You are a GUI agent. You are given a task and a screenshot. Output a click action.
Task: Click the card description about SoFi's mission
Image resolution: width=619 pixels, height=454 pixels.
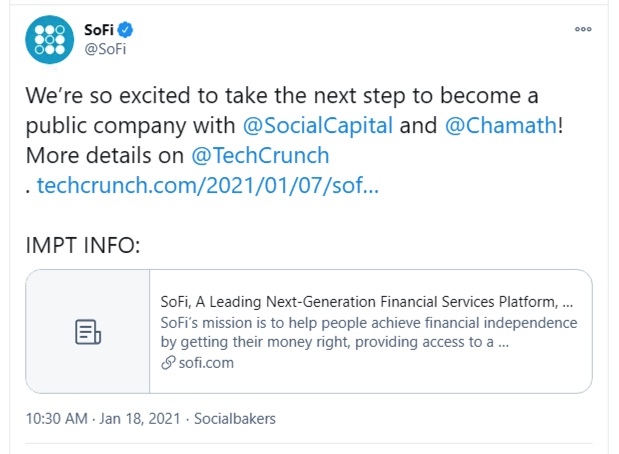pos(369,332)
